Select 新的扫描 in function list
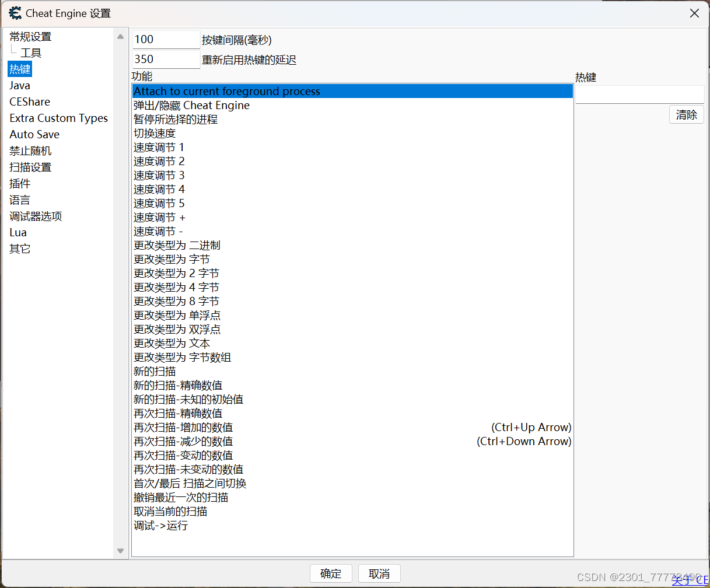Screen dimensions: 710x588 click(x=352, y=372)
